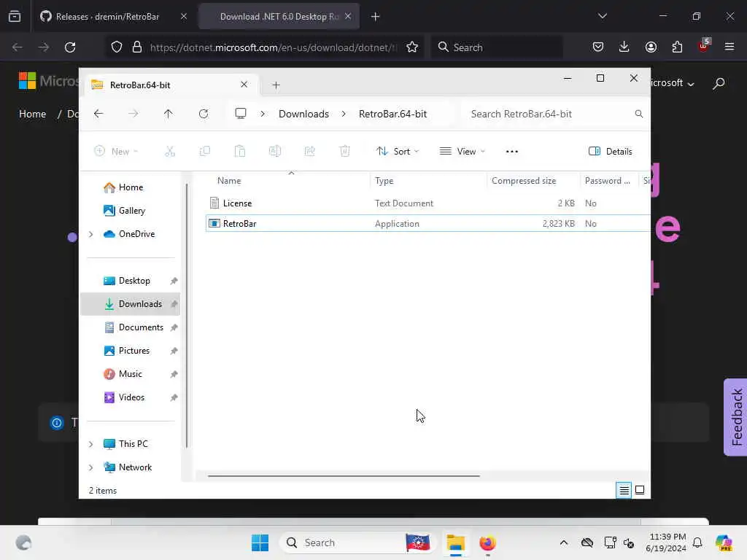Sort by the Compressed size column header
Screen dimensions: 747x560
(524, 181)
